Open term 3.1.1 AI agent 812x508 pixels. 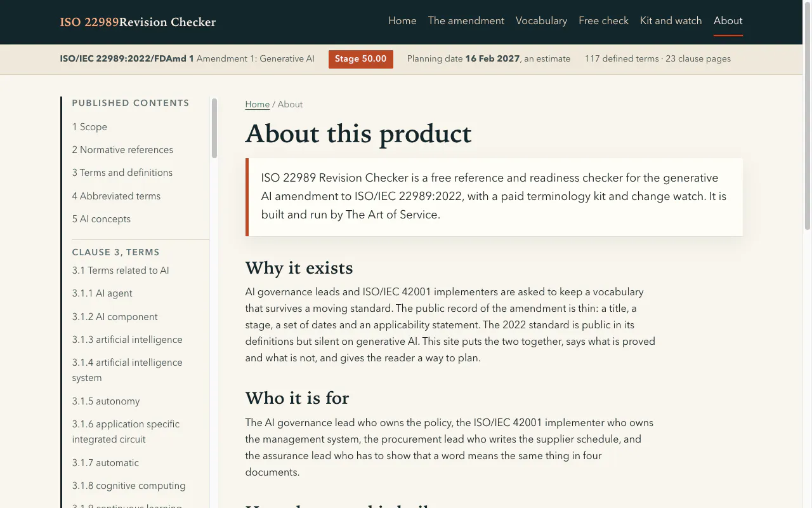click(102, 293)
